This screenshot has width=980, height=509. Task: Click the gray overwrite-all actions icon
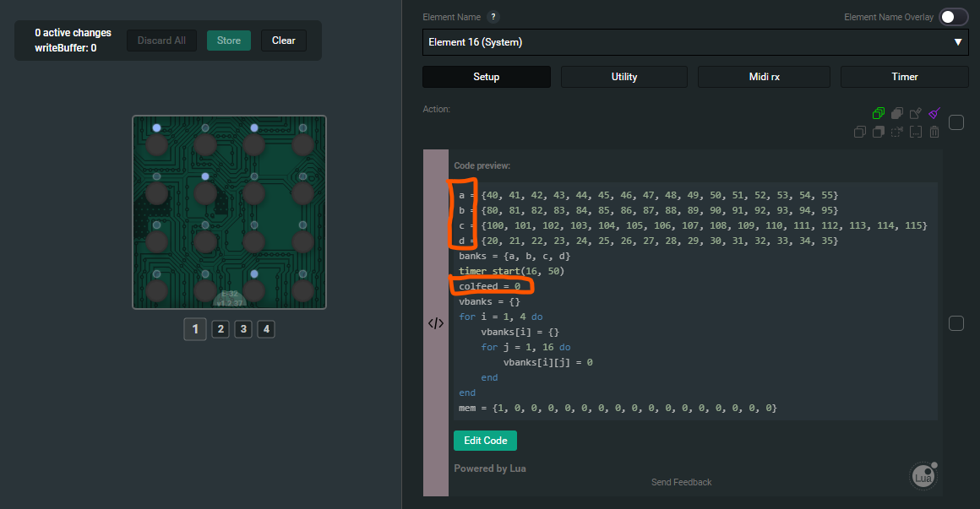897,113
